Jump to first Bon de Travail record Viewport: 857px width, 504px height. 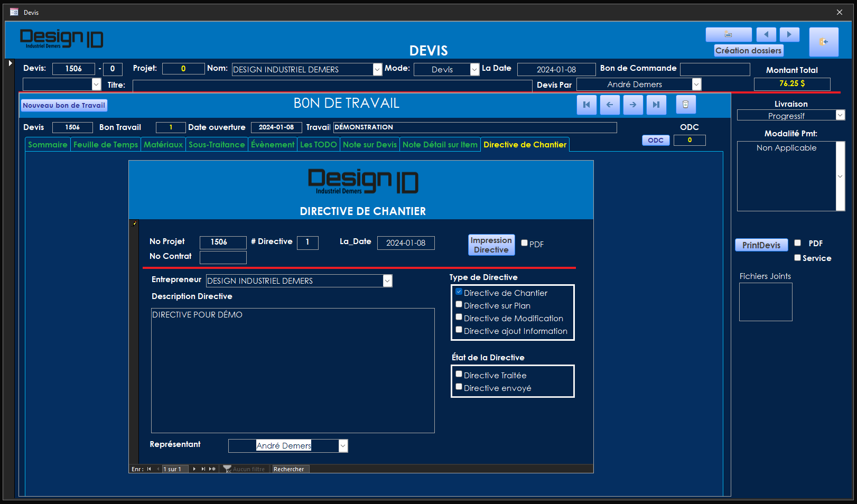[x=586, y=105]
